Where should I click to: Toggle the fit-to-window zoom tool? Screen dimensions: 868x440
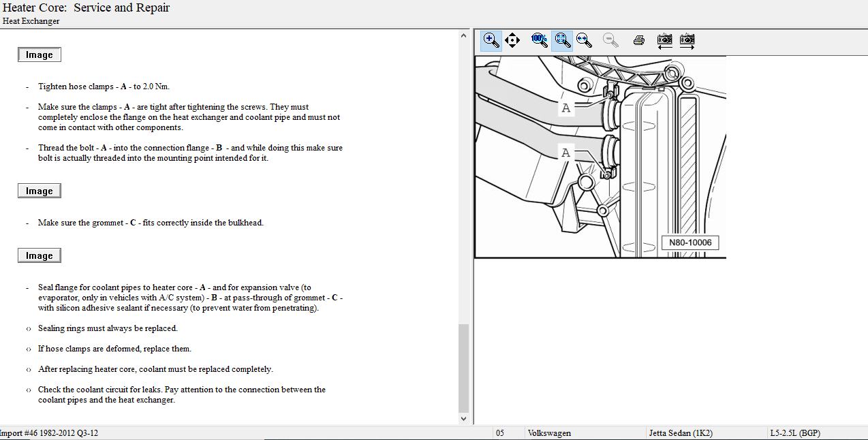click(562, 40)
